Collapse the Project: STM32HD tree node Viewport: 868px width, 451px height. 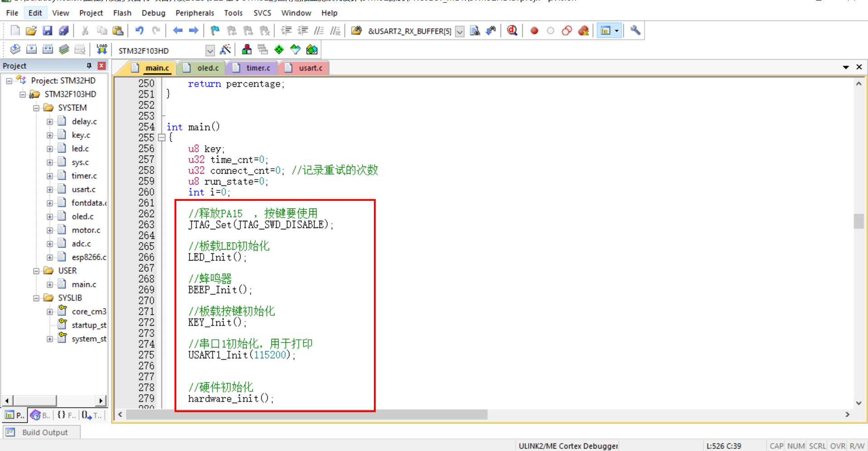(9, 81)
